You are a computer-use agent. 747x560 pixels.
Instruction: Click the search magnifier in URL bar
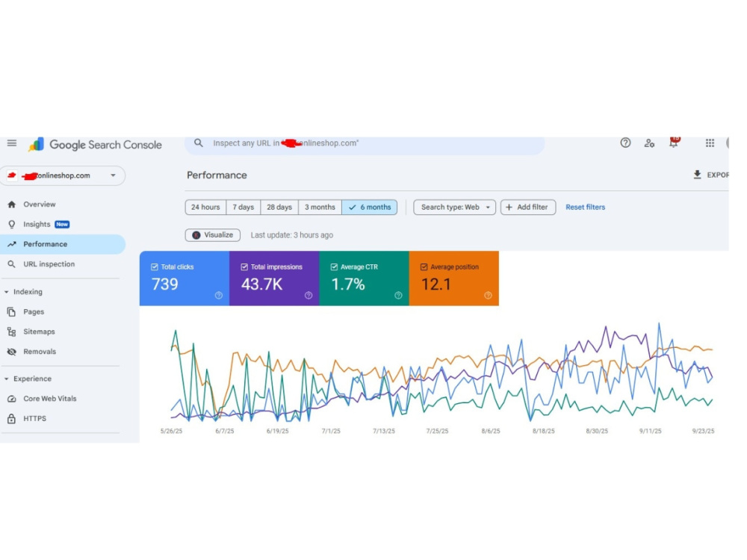pyautogui.click(x=199, y=143)
